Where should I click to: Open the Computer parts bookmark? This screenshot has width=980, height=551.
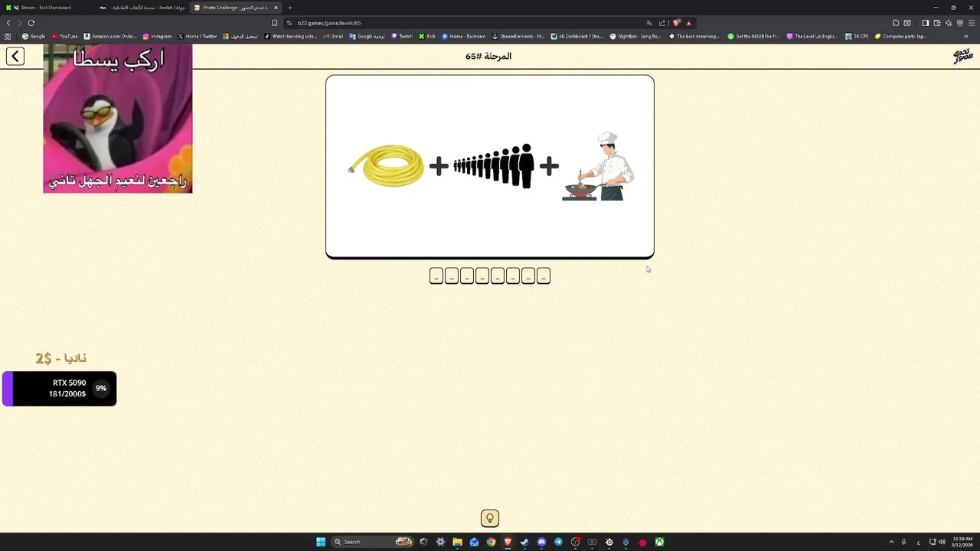pos(900,36)
